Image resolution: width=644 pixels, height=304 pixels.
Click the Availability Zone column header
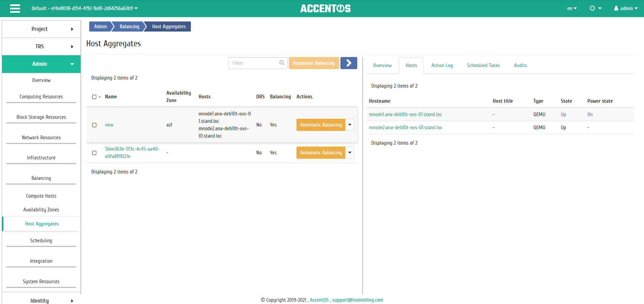coord(178,97)
